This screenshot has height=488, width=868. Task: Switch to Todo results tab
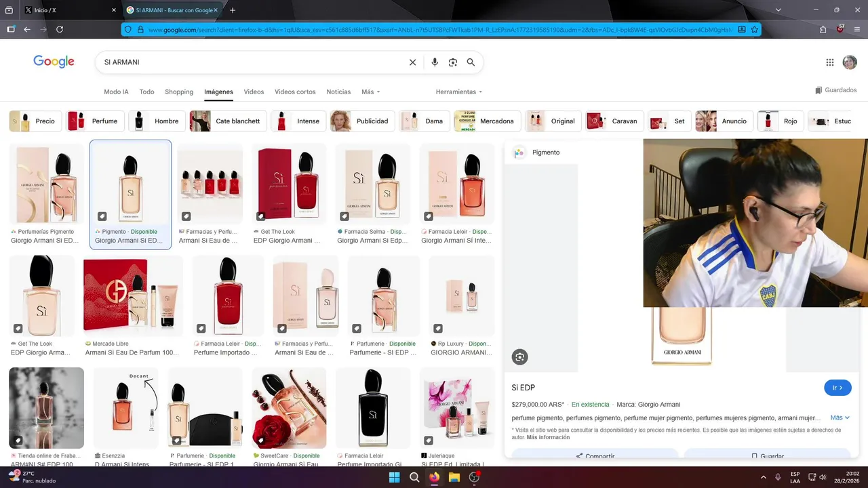click(146, 92)
